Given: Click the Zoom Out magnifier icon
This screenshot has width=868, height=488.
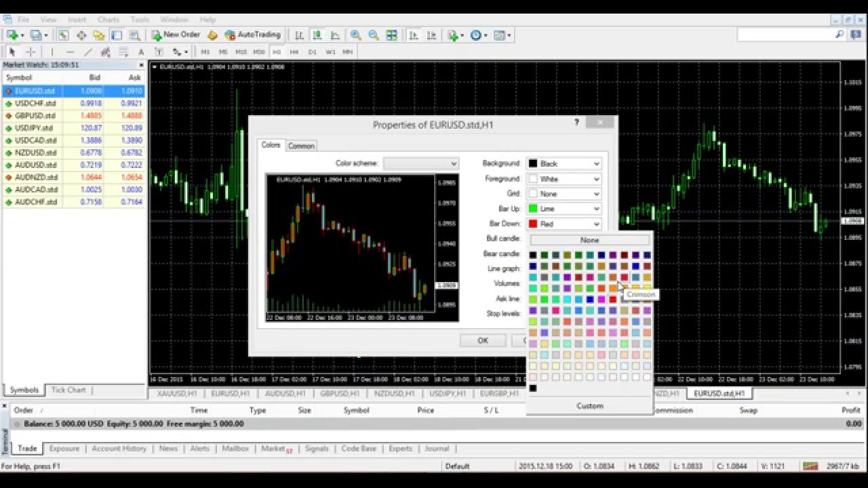Looking at the screenshot, I should (374, 35).
